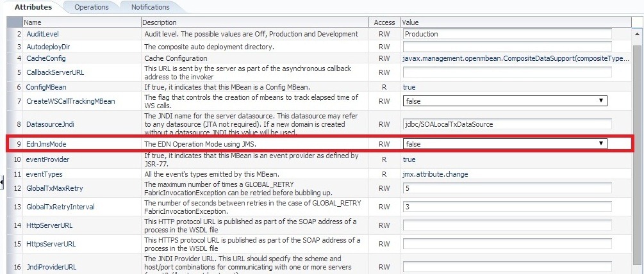Edit the DatasourceJndi value field
644x274 pixels.
(x=507, y=124)
